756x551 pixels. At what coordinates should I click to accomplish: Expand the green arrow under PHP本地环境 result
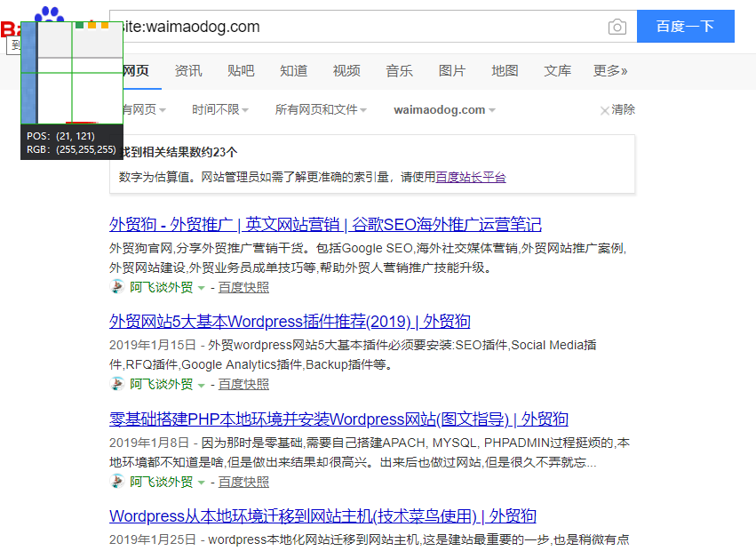pos(202,483)
